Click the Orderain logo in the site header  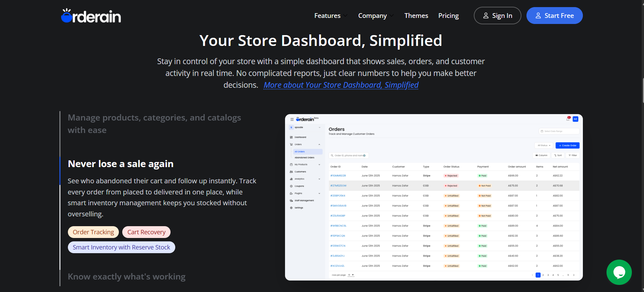coord(91,16)
